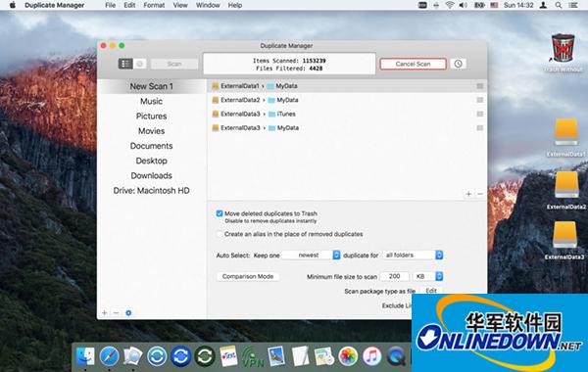
Task: Open the KB size unit dropdown
Action: 428,276
